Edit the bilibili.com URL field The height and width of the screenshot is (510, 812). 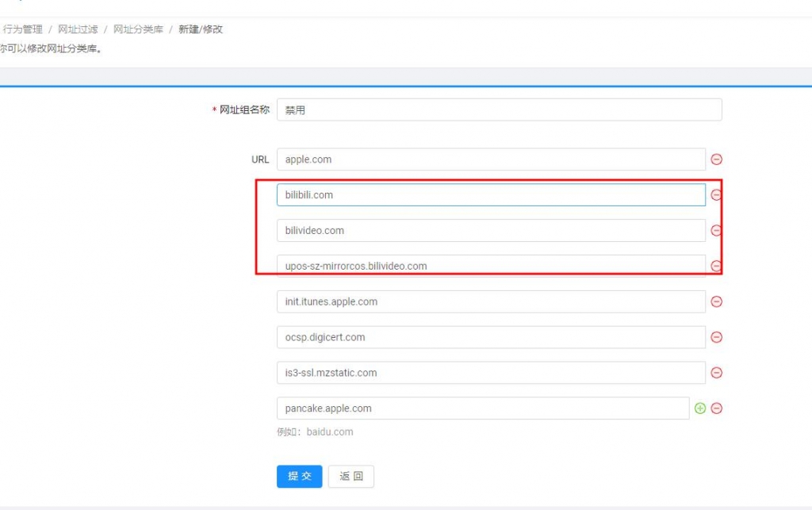491,195
